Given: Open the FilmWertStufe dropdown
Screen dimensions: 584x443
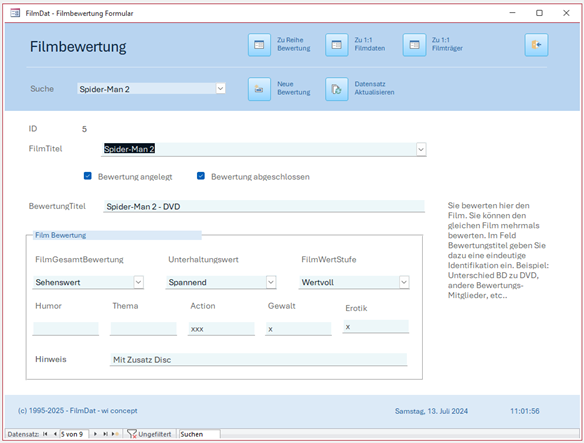Looking at the screenshot, I should pyautogui.click(x=404, y=282).
